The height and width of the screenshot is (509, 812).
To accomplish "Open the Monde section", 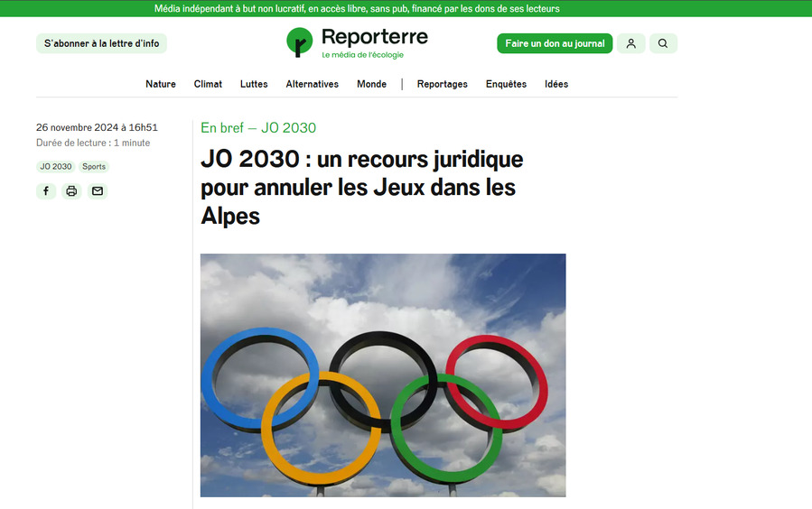I will (x=371, y=84).
